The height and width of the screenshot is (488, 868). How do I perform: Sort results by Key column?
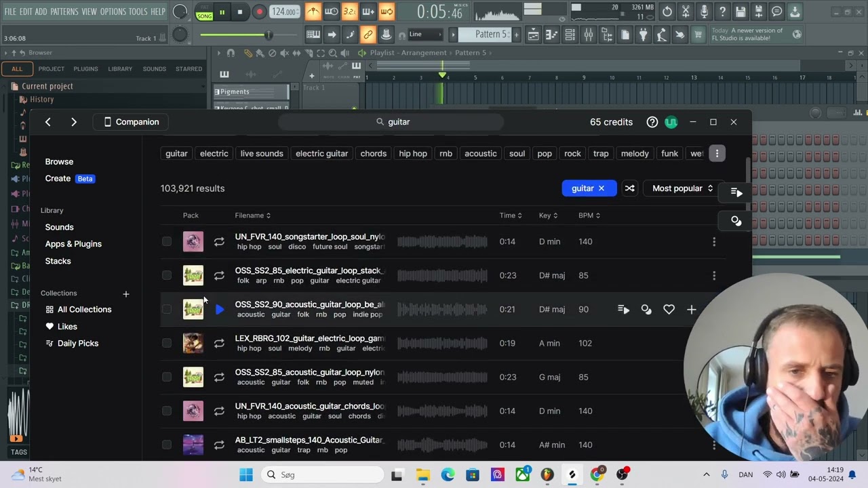tap(548, 216)
